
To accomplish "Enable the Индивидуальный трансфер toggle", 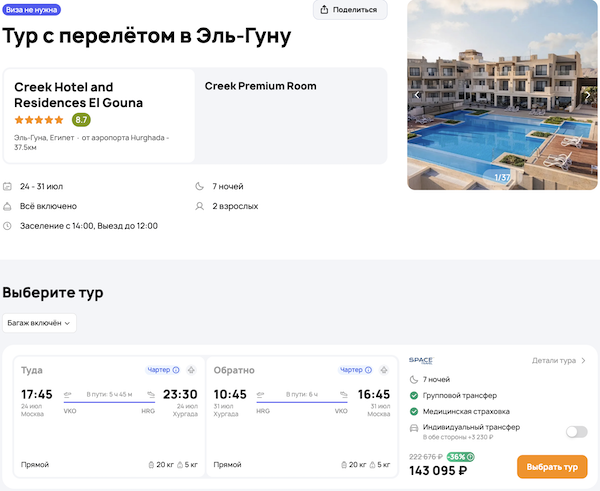I will (x=575, y=432).
